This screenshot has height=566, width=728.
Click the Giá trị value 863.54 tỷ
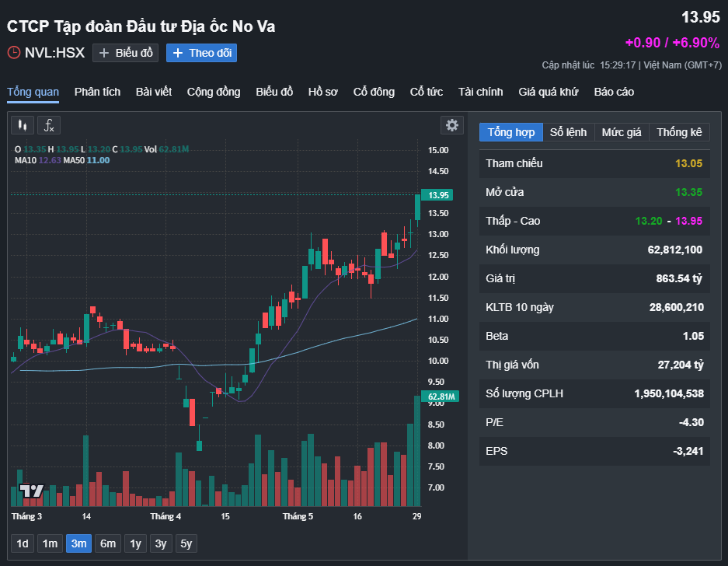(679, 279)
